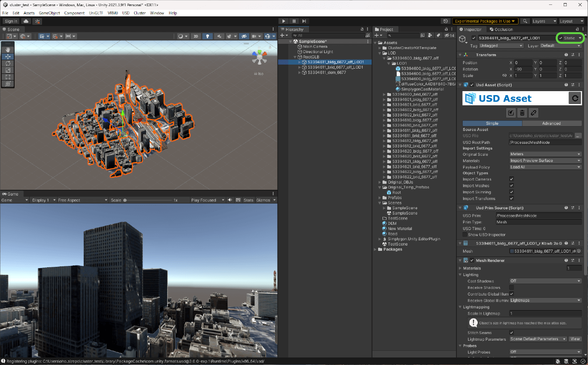This screenshot has width=588, height=365.
Task: Toggle the Hierarchy lock icon
Action: coord(362,29)
